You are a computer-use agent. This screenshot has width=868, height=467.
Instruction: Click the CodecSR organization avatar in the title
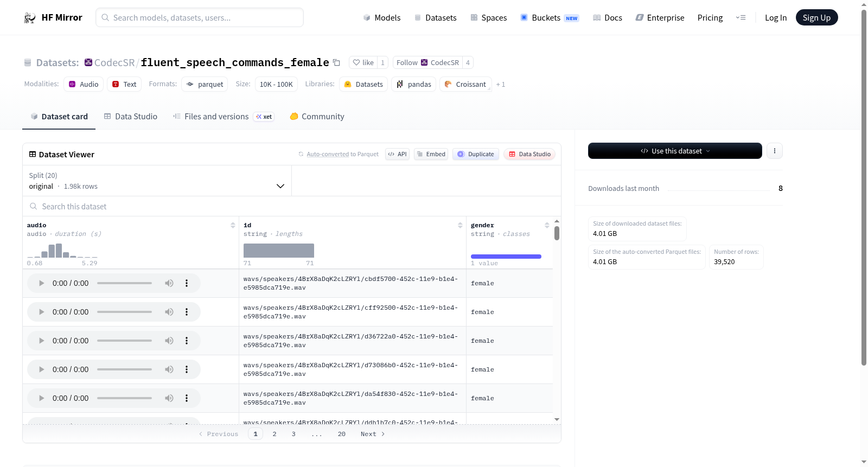pos(88,62)
